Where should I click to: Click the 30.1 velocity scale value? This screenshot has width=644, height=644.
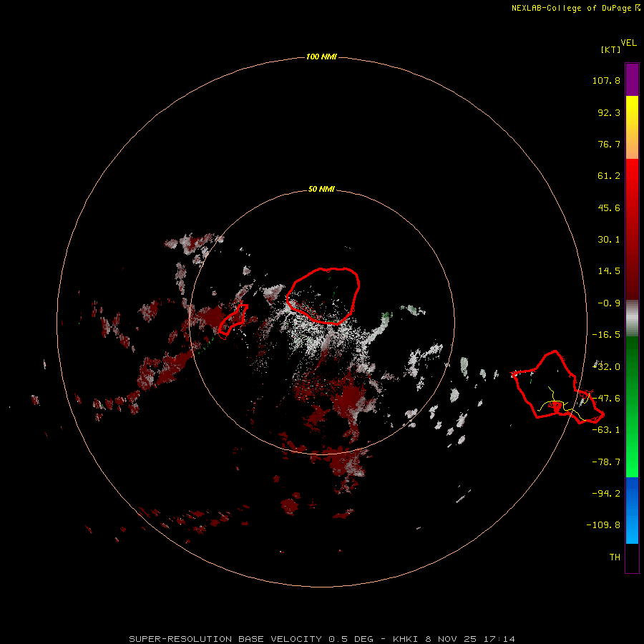609,240
